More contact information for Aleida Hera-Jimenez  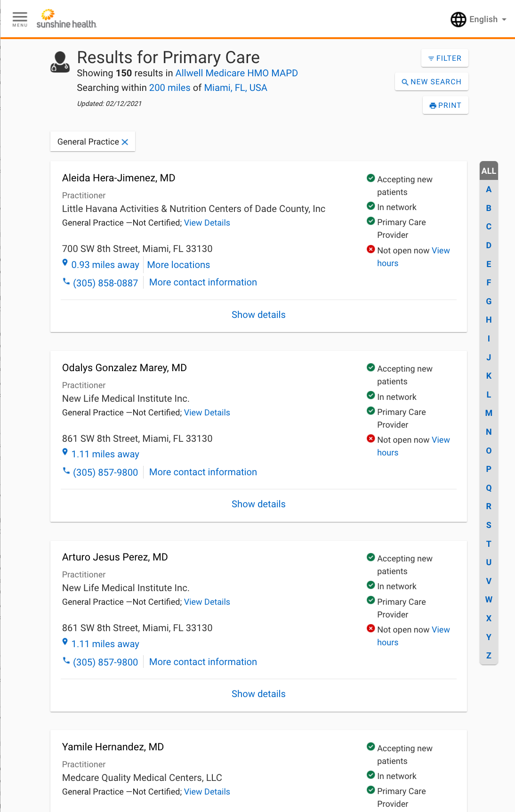(x=203, y=282)
